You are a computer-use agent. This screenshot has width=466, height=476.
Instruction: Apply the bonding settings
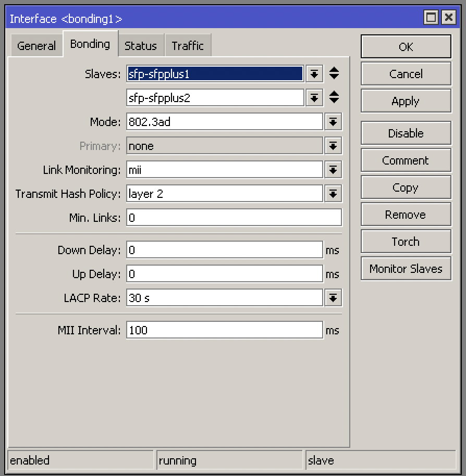(406, 101)
